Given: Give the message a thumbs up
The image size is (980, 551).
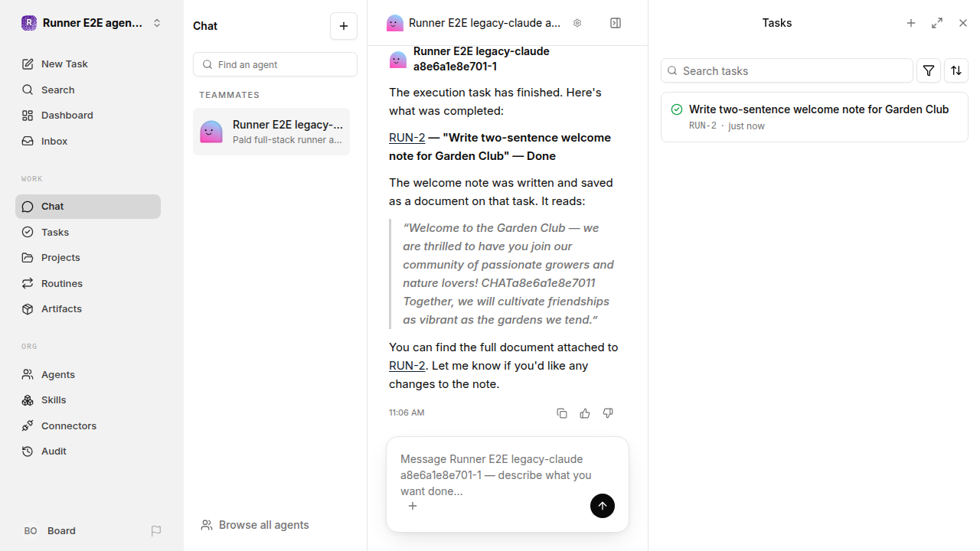Looking at the screenshot, I should click(585, 413).
